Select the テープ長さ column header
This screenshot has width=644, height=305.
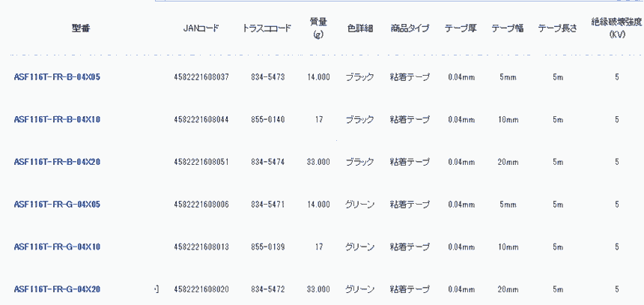click(557, 28)
